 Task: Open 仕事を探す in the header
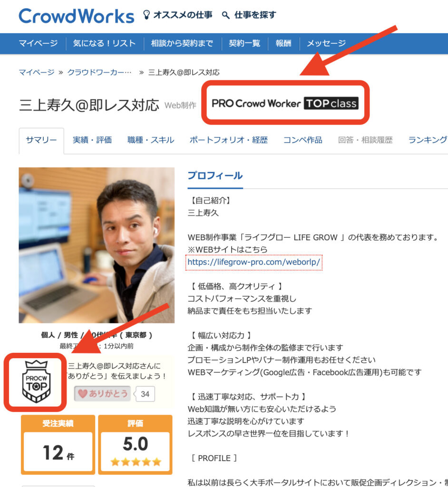[255, 15]
